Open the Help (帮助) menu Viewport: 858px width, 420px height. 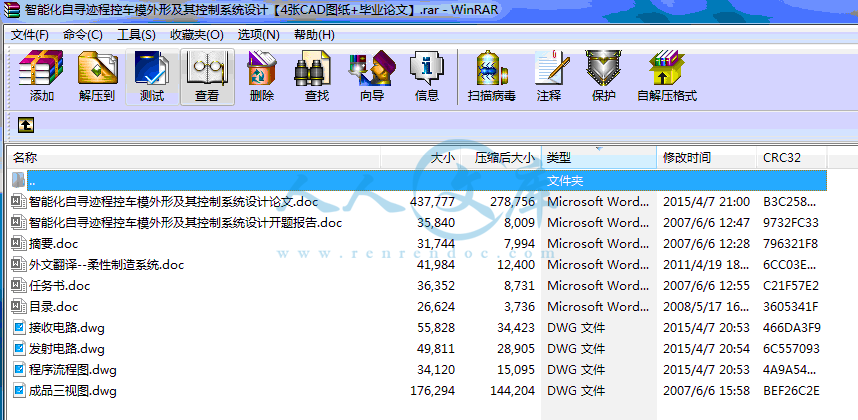(x=314, y=35)
